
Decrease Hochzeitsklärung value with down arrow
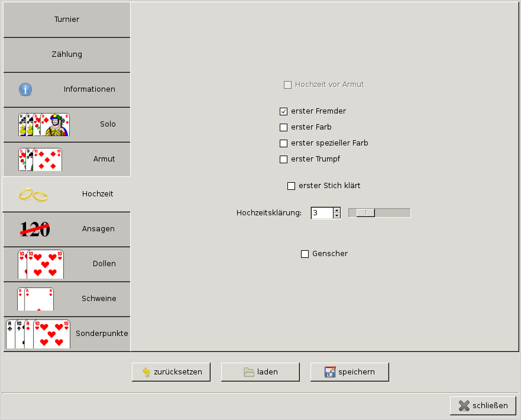point(336,216)
